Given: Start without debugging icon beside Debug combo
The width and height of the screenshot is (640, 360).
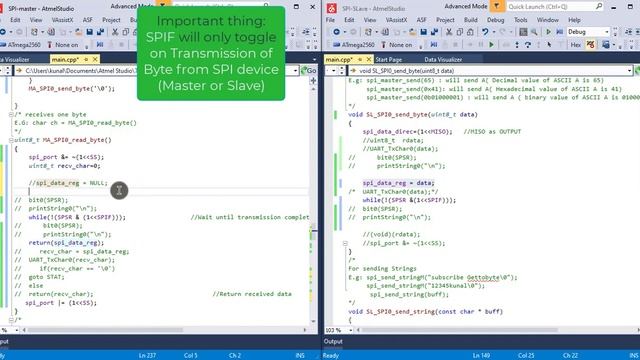Looking at the screenshot, I should click(560, 32).
